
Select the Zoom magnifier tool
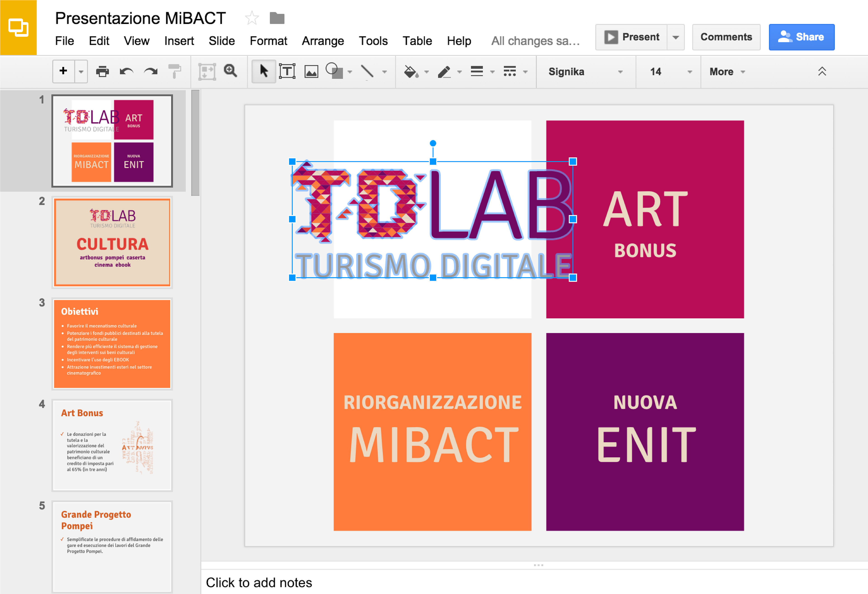(230, 70)
